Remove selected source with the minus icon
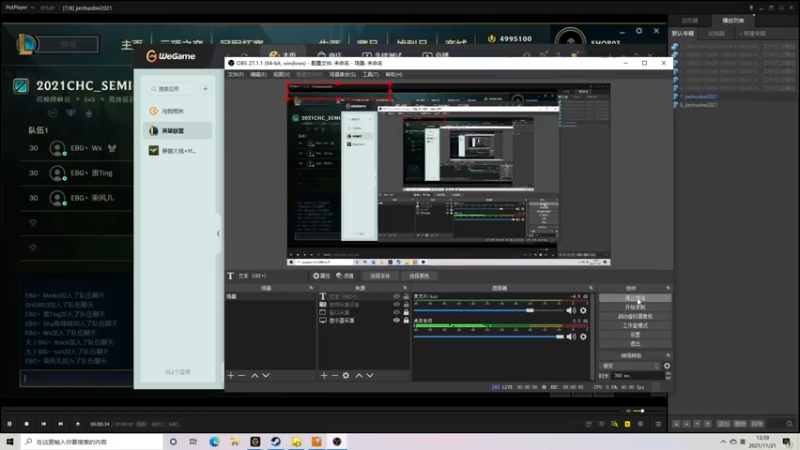 335,376
